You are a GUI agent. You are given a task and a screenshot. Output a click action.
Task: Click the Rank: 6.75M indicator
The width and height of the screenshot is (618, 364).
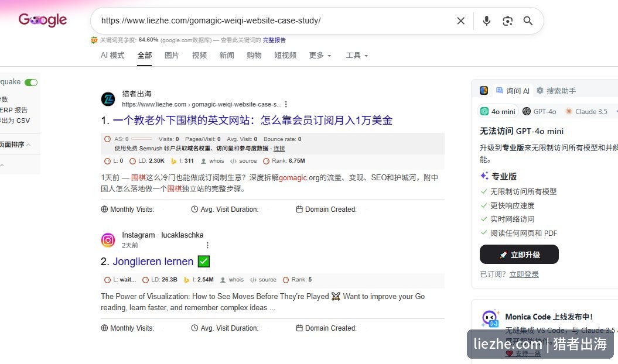tap(284, 161)
